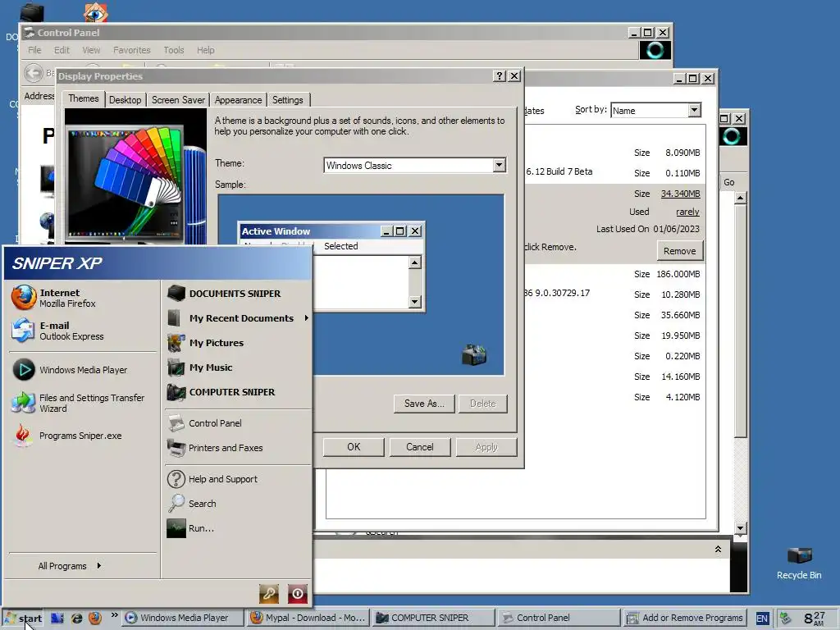Open Recycle Bin on desktop
Viewport: 840px width, 630px height.
tap(799, 563)
